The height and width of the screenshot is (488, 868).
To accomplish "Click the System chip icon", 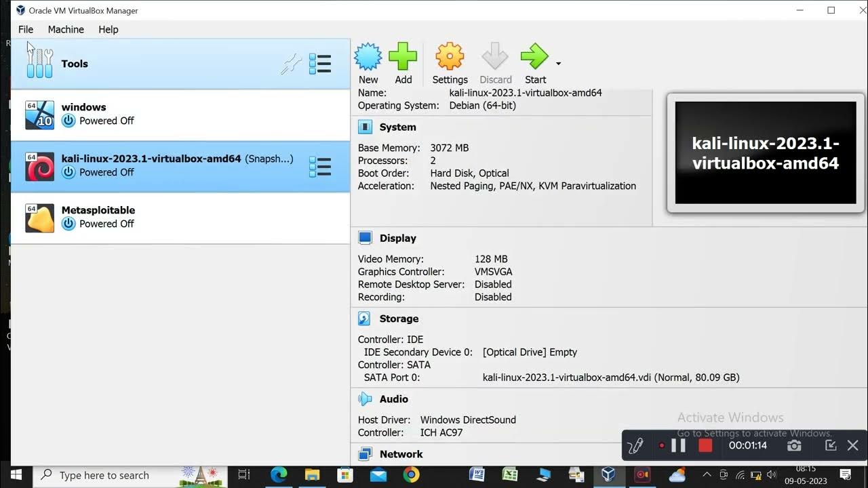I will (x=365, y=127).
